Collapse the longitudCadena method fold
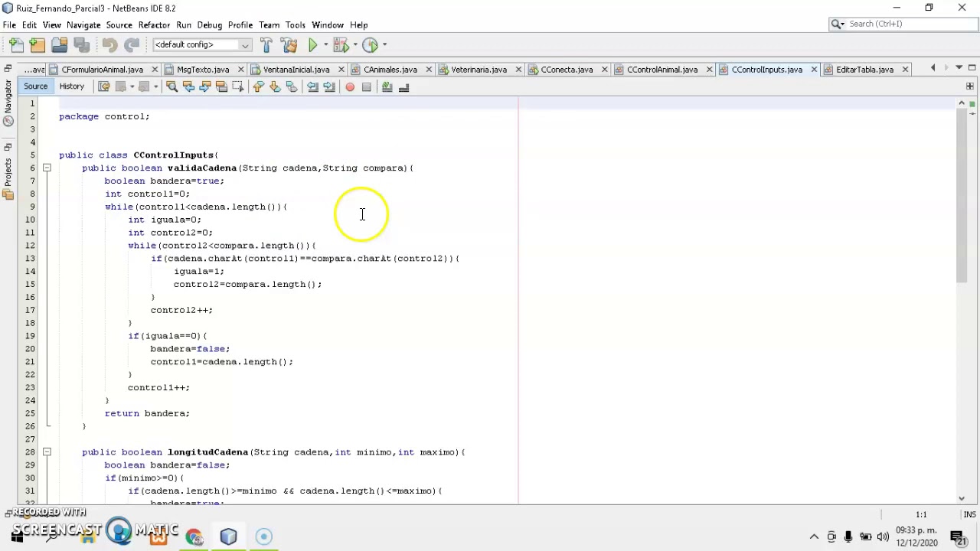Viewport: 980px width, 551px height. 47,452
